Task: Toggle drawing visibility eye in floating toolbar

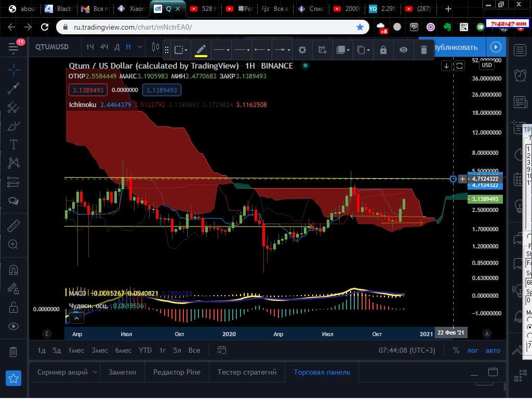Action: (403, 50)
